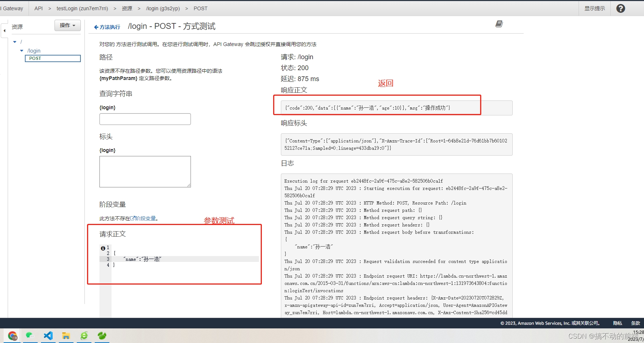644x343 pixels.
Task: Open 资源 breadcrumb item
Action: click(x=127, y=8)
